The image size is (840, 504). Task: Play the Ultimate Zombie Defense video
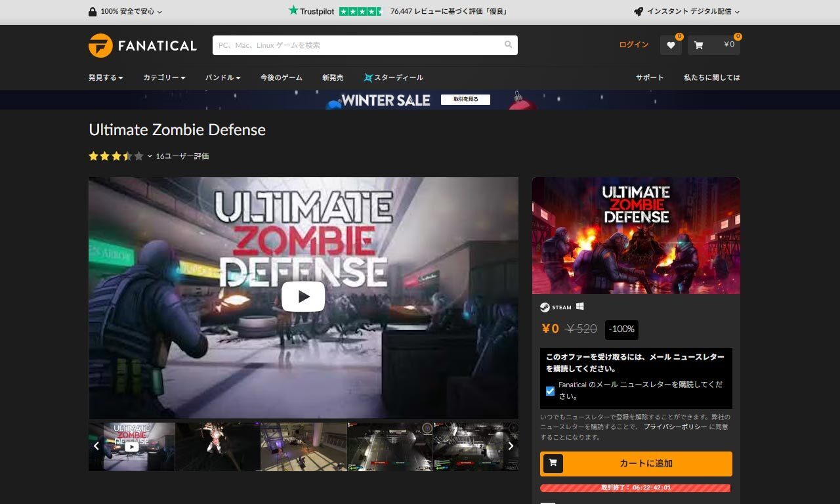click(x=303, y=297)
